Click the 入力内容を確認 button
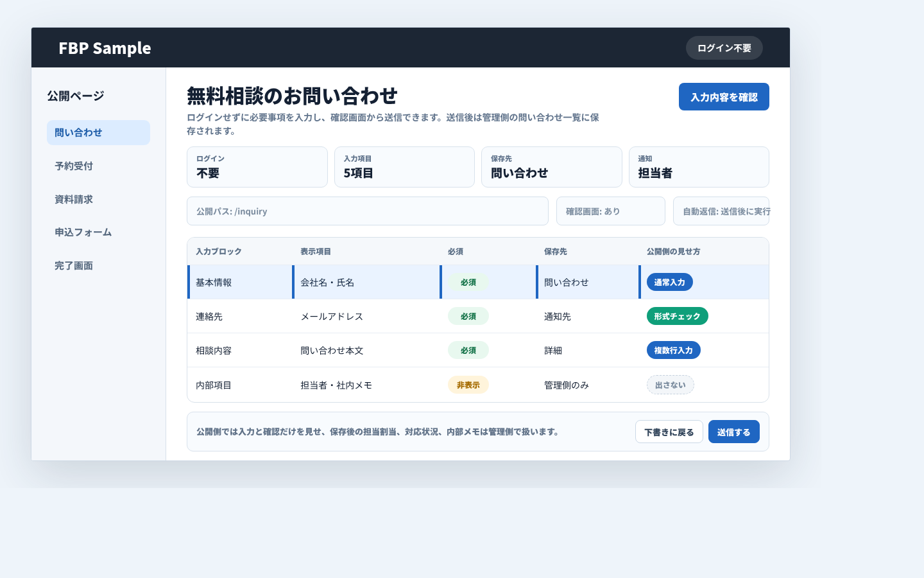The width and height of the screenshot is (924, 578). click(x=724, y=97)
